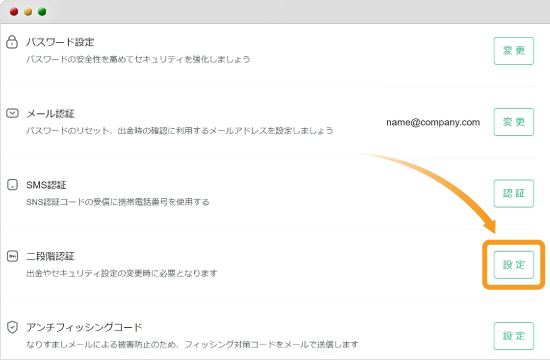The image size is (550, 360).
Task: Select the パスワード設定 heading
Action: tap(60, 42)
